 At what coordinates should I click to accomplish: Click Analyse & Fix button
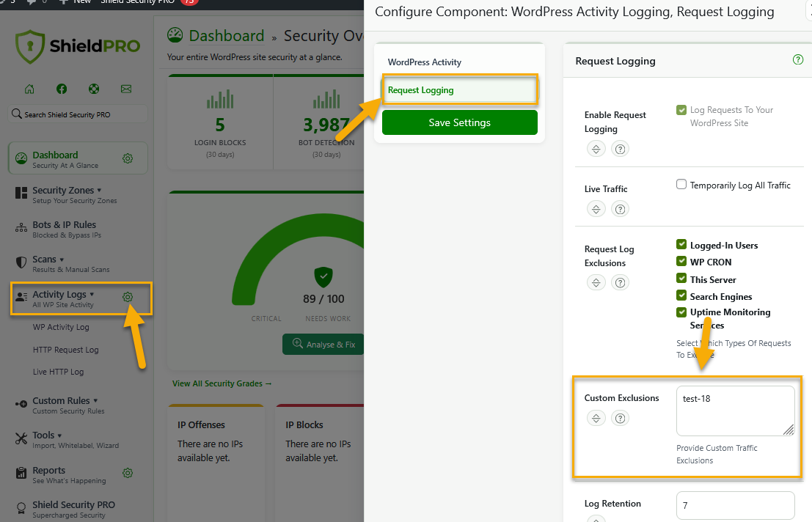pyautogui.click(x=323, y=344)
